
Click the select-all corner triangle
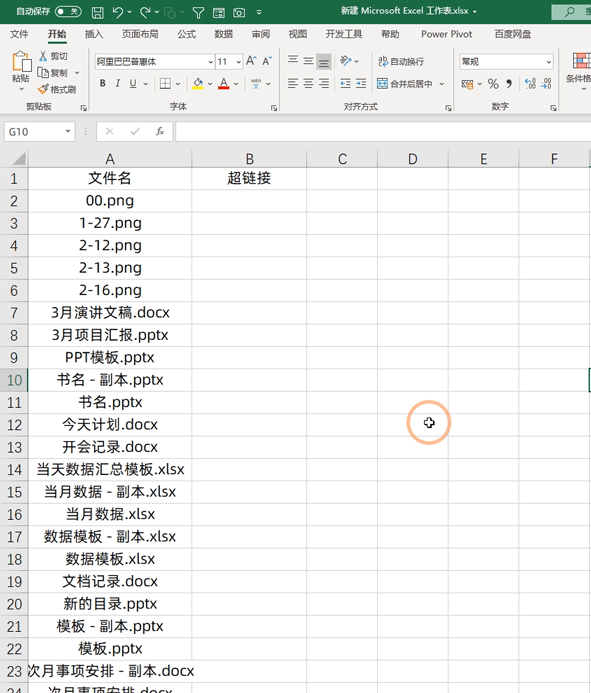click(19, 158)
